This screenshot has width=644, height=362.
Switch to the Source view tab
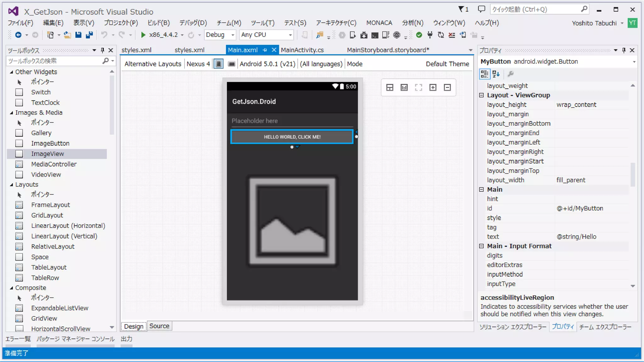point(159,326)
